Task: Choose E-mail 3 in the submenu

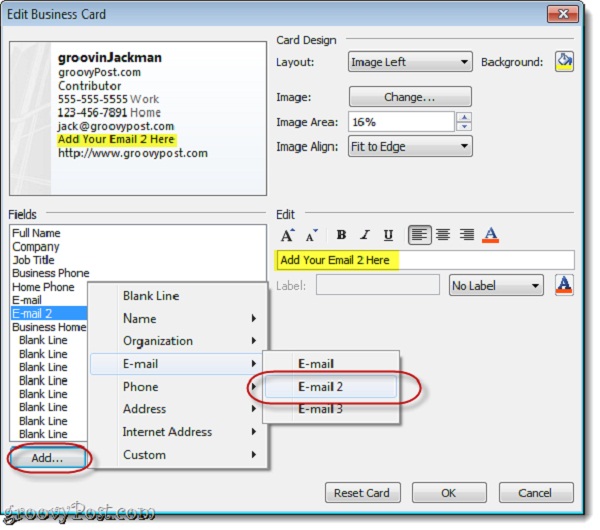Action: 331,409
